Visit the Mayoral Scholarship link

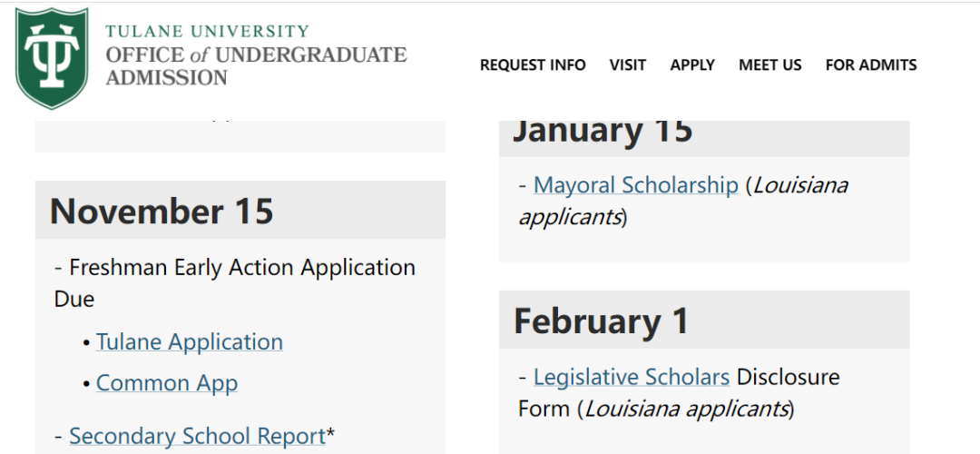pos(635,185)
